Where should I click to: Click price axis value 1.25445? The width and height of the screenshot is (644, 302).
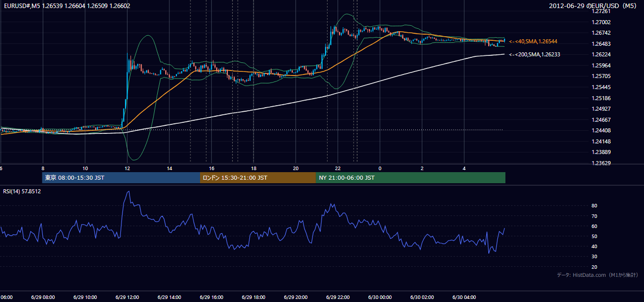[601, 87]
